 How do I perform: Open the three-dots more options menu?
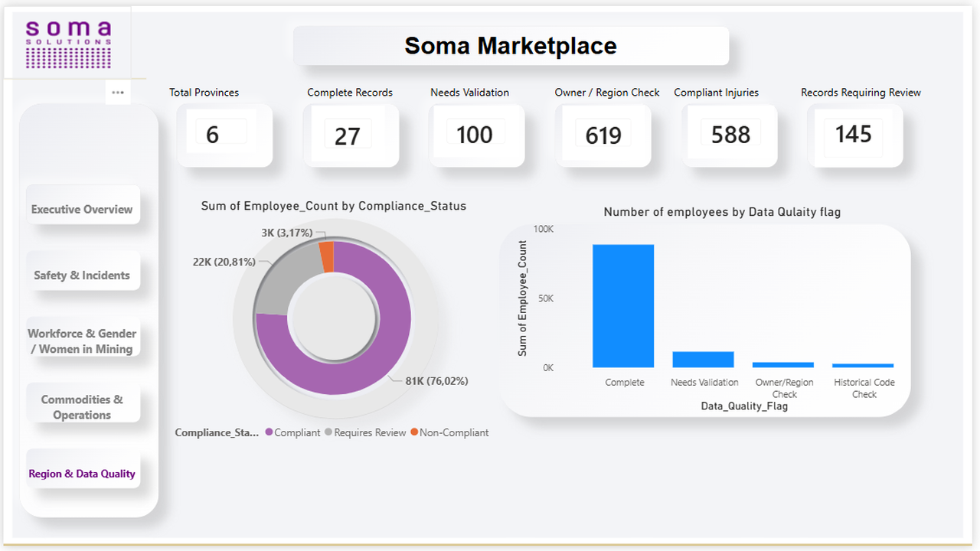point(117,93)
